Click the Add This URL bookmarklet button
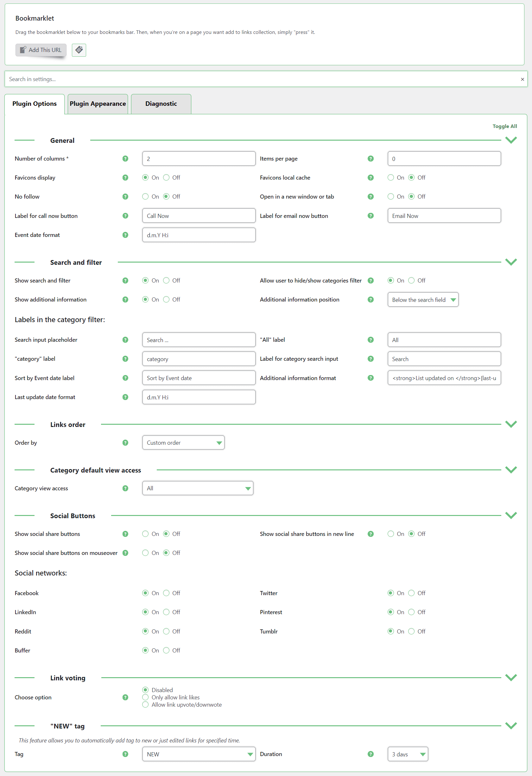This screenshot has width=532, height=776. click(41, 50)
